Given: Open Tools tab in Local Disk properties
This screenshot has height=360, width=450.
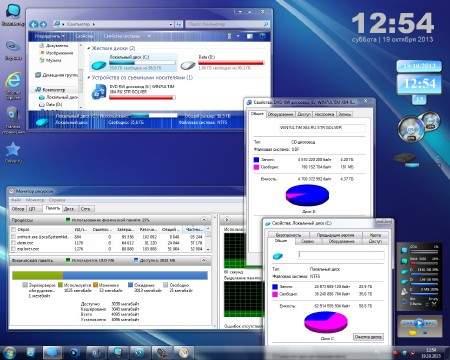Looking at the screenshot, I should click(x=308, y=241).
